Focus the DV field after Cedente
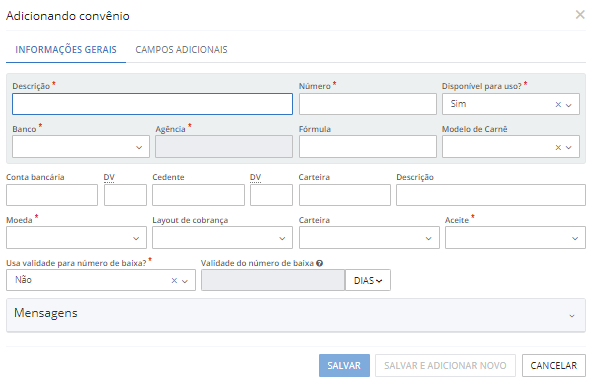592x381 pixels. (x=271, y=195)
